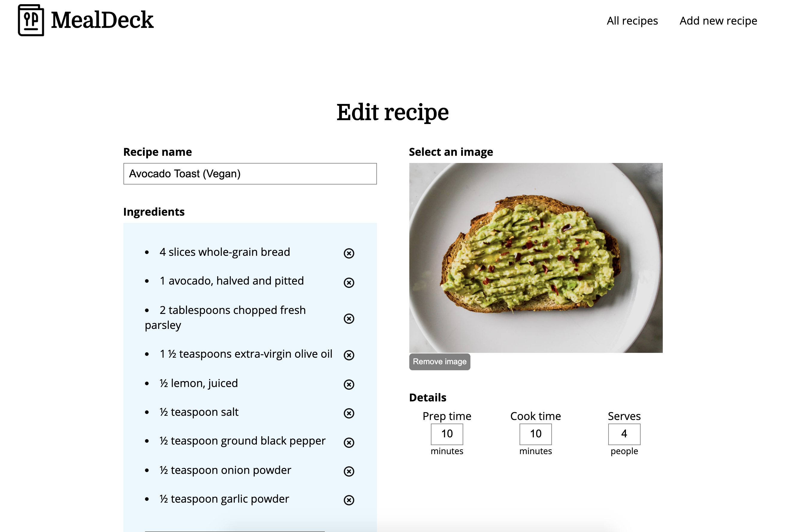The image size is (803, 532).
Task: Remove the salt ingredient
Action: (x=349, y=413)
